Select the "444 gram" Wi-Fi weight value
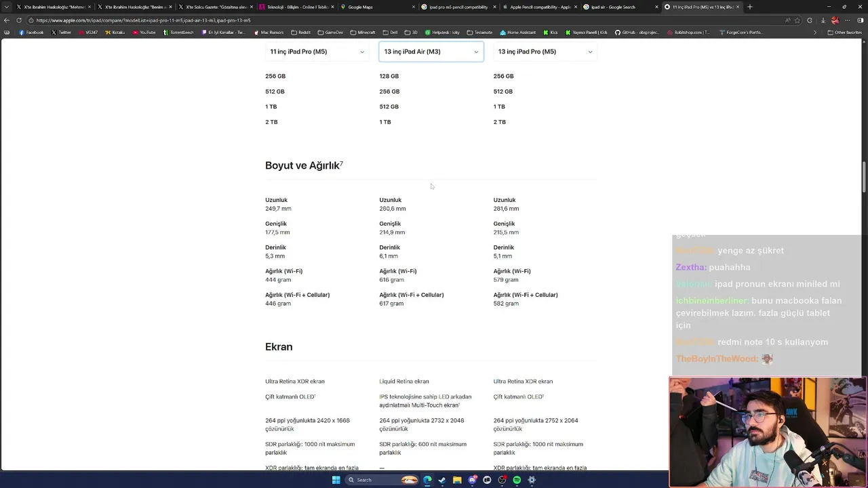The height and width of the screenshot is (488, 868). coord(278,280)
